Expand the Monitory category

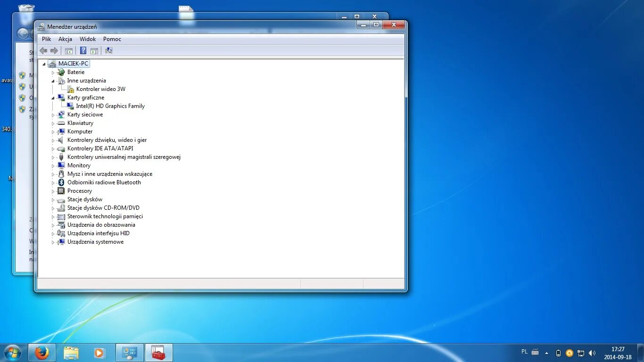(53, 165)
